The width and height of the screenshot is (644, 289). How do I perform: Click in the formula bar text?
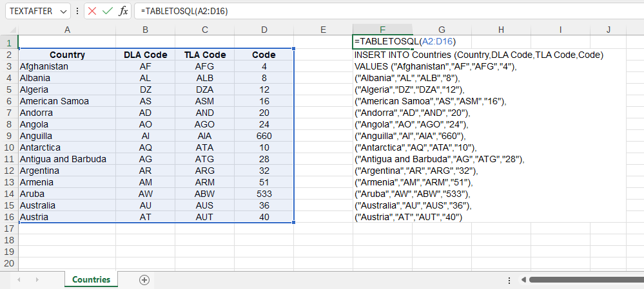coord(184,12)
